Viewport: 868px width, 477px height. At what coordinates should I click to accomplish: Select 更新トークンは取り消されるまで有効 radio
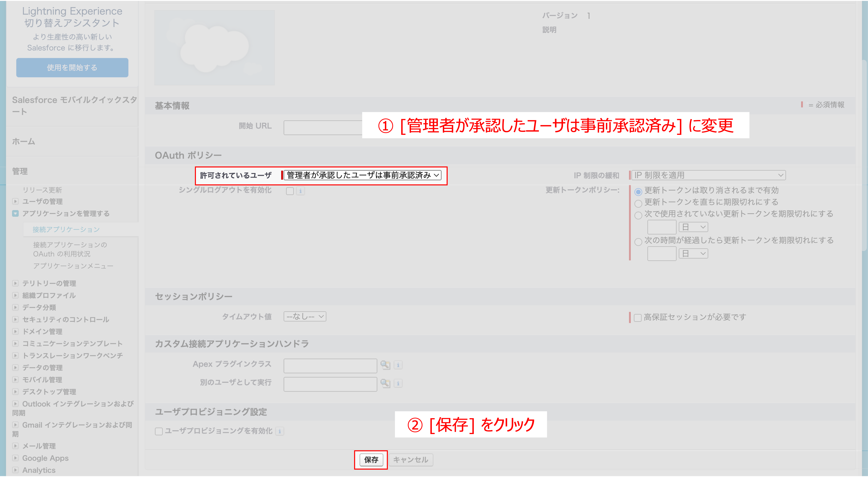click(638, 192)
